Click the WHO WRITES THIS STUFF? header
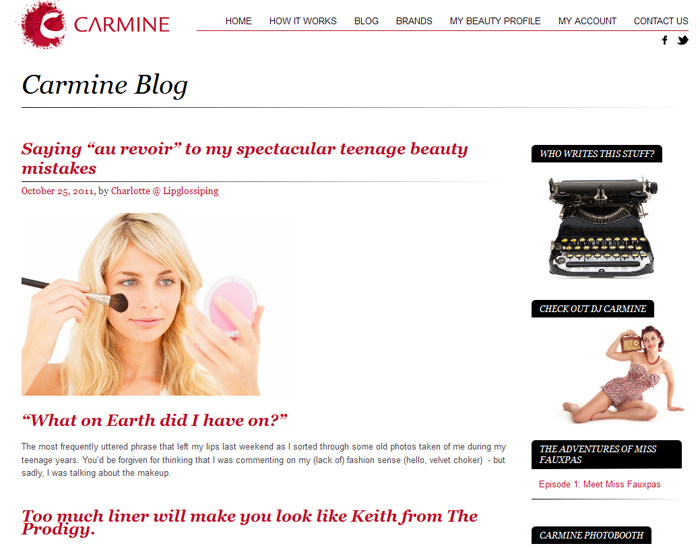The image size is (700, 548). pyautogui.click(x=596, y=154)
